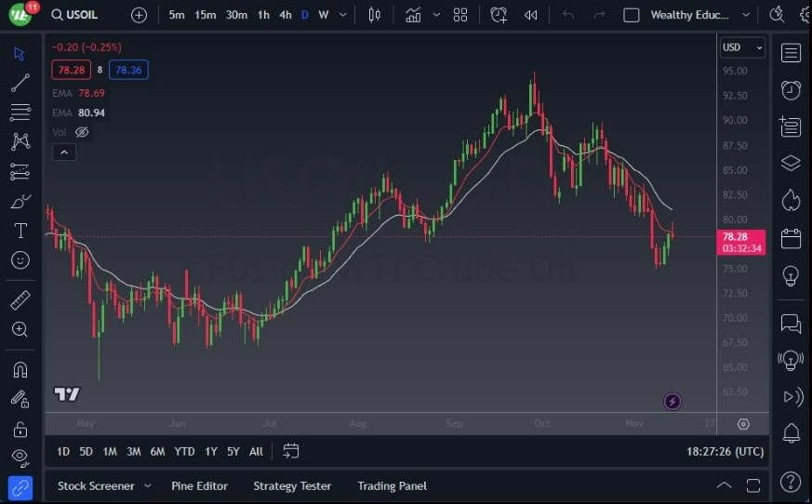
Task: Set the date range to YTD
Action: [x=184, y=452]
